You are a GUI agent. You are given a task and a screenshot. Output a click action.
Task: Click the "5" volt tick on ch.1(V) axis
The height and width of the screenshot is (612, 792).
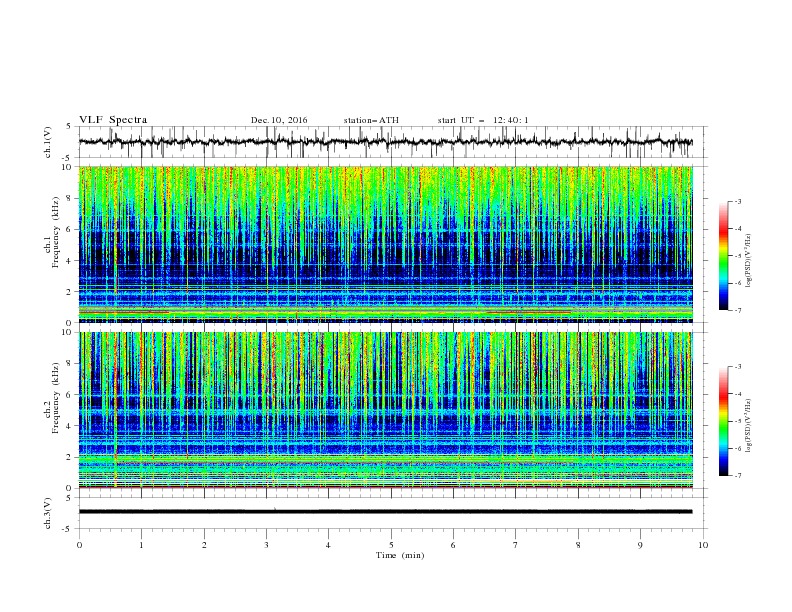(x=69, y=126)
